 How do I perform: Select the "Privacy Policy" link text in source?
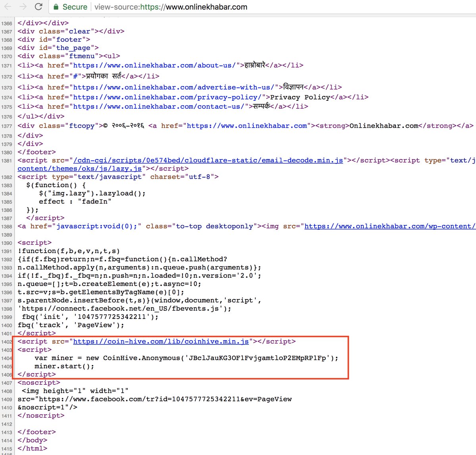pyautogui.click(x=300, y=97)
